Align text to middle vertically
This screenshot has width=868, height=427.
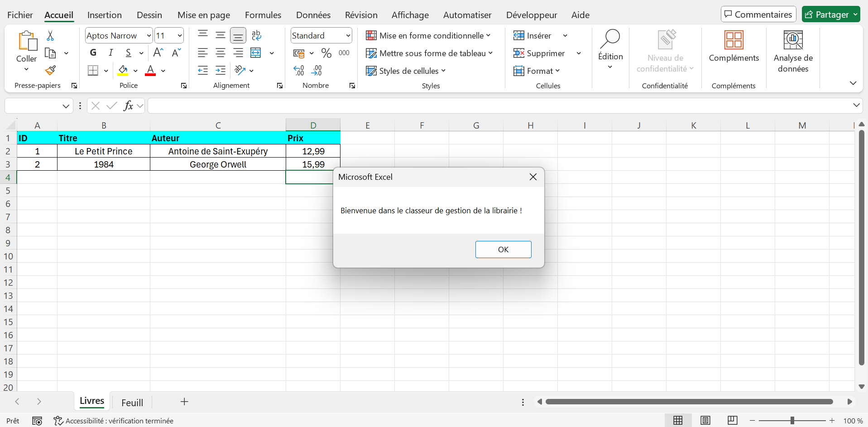(x=221, y=35)
